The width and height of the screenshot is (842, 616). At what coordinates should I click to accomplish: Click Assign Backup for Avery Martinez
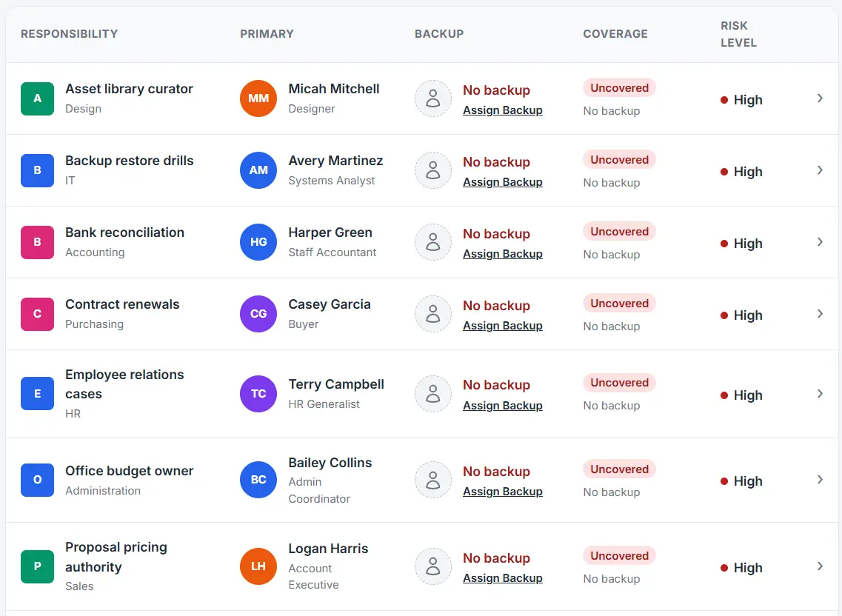(503, 182)
